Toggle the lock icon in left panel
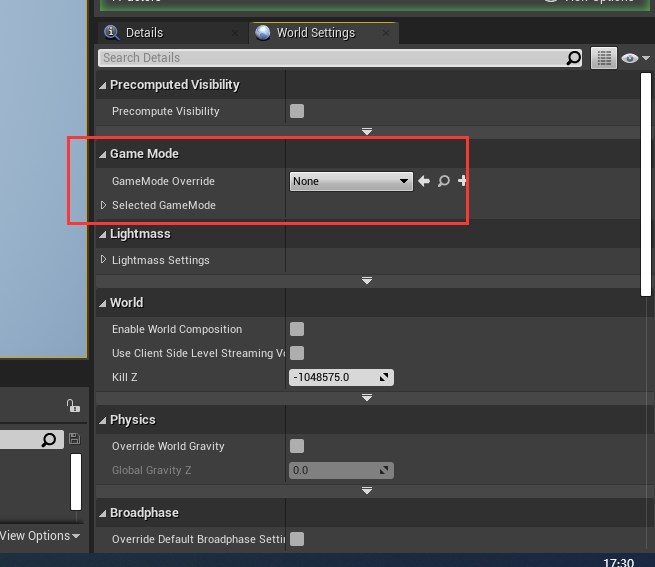The width and height of the screenshot is (655, 567). coord(73,405)
